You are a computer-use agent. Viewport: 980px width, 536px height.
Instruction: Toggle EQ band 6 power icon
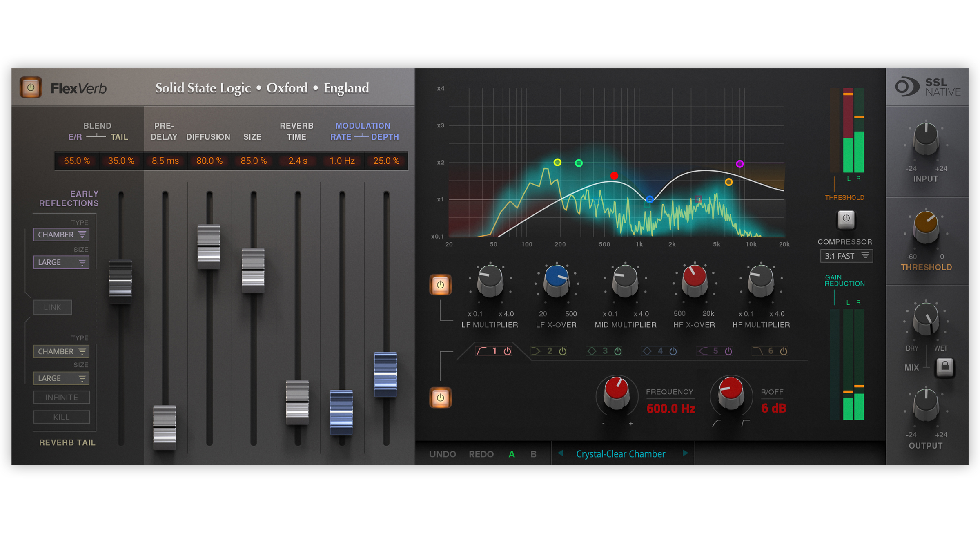click(783, 351)
